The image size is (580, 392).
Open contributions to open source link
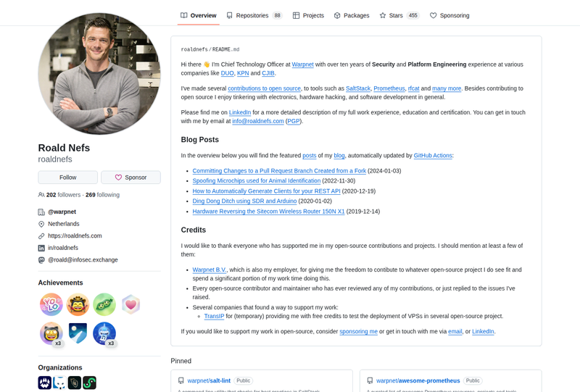coord(264,88)
